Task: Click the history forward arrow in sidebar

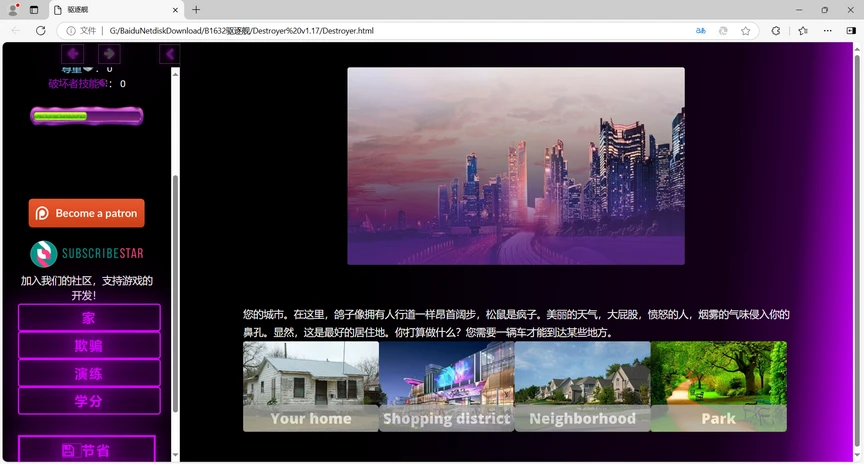Action: (108, 53)
